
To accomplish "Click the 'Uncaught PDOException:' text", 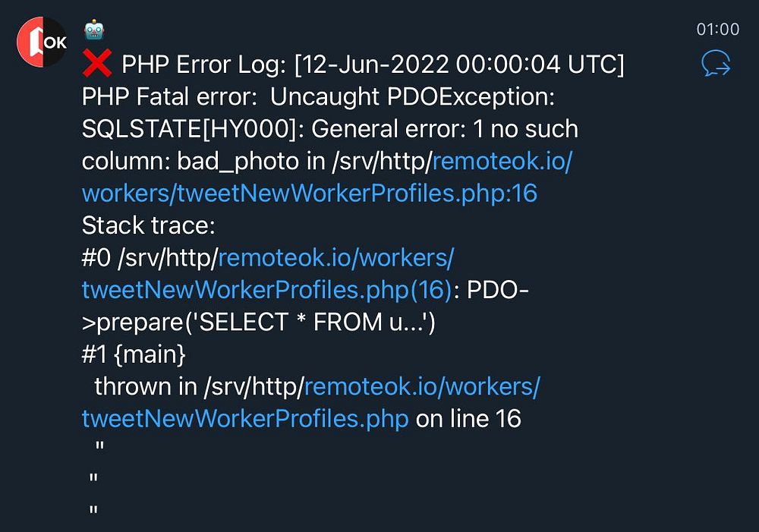I will click(412, 96).
